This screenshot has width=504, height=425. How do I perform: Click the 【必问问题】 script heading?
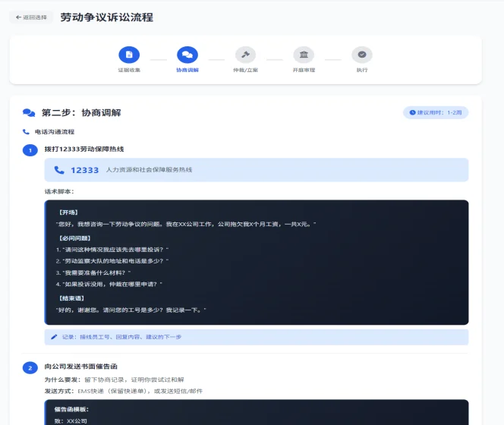point(74,238)
